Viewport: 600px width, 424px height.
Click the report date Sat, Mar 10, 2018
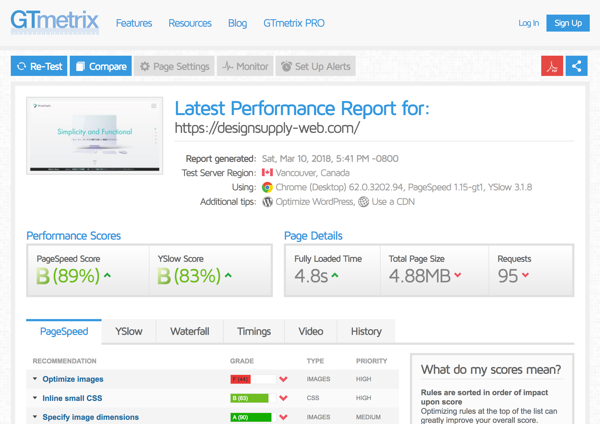click(x=330, y=158)
